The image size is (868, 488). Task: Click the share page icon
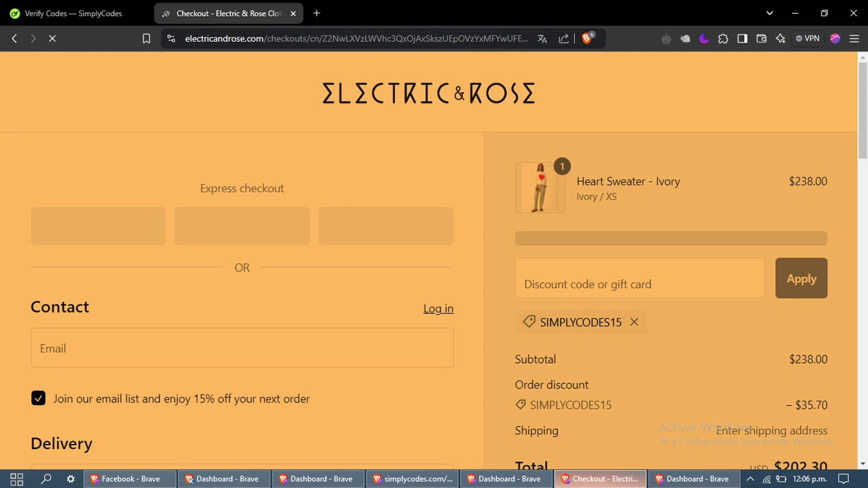564,39
